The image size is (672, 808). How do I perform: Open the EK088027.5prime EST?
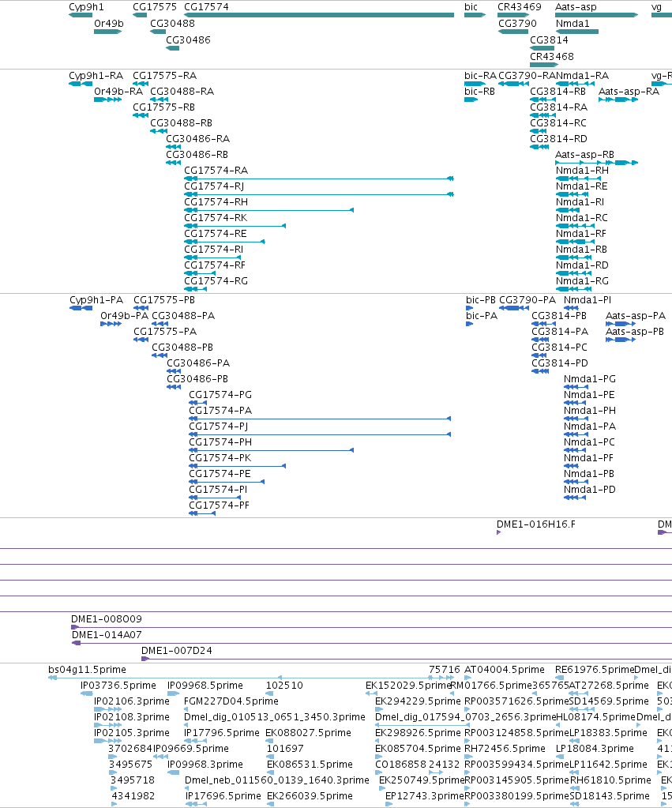(x=269, y=741)
